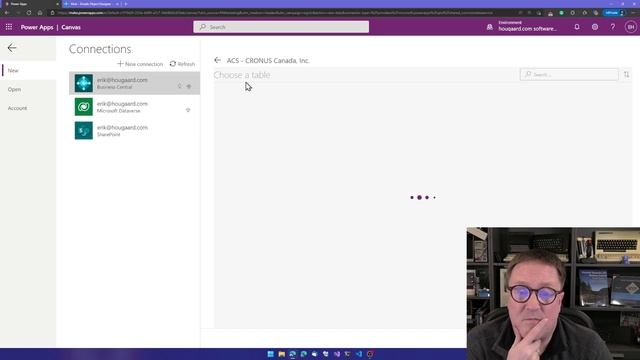The width and height of the screenshot is (640, 360).
Task: Switch to the Power Apps browser tab
Action: pyautogui.click(x=31, y=4)
